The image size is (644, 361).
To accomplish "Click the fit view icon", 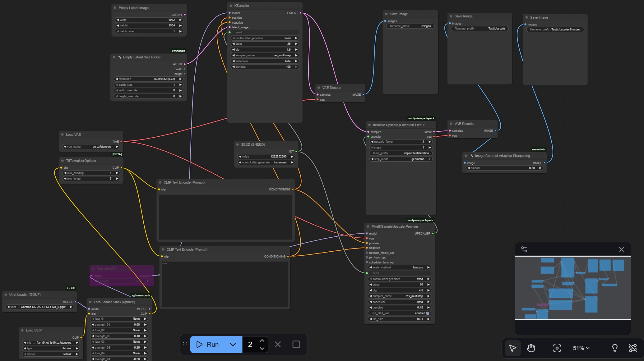I will click(557, 348).
